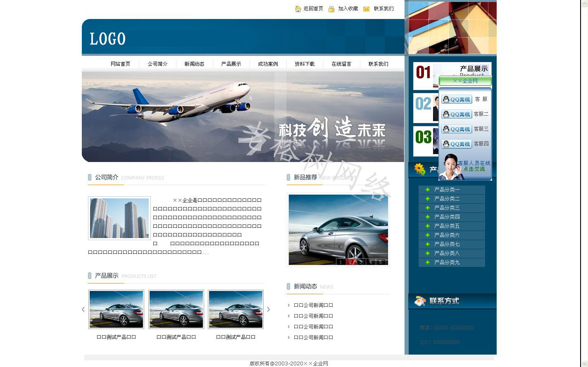Click the home icon beside 返回首页

coord(298,9)
